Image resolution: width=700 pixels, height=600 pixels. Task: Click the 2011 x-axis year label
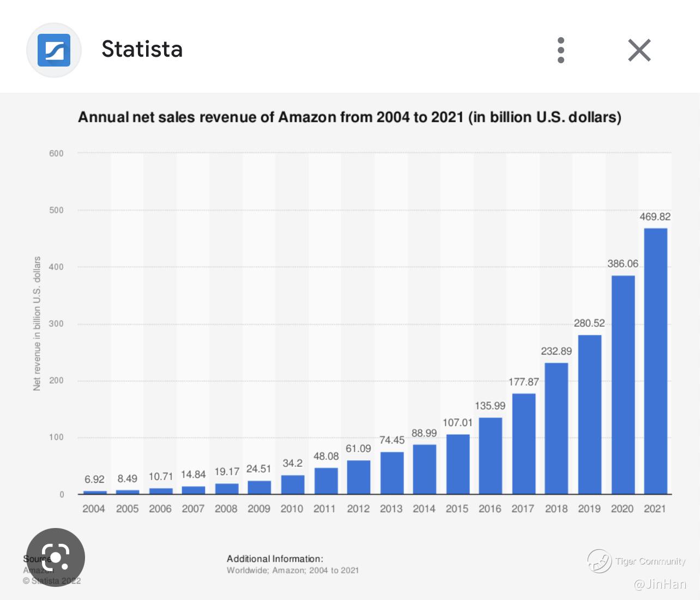pos(324,508)
